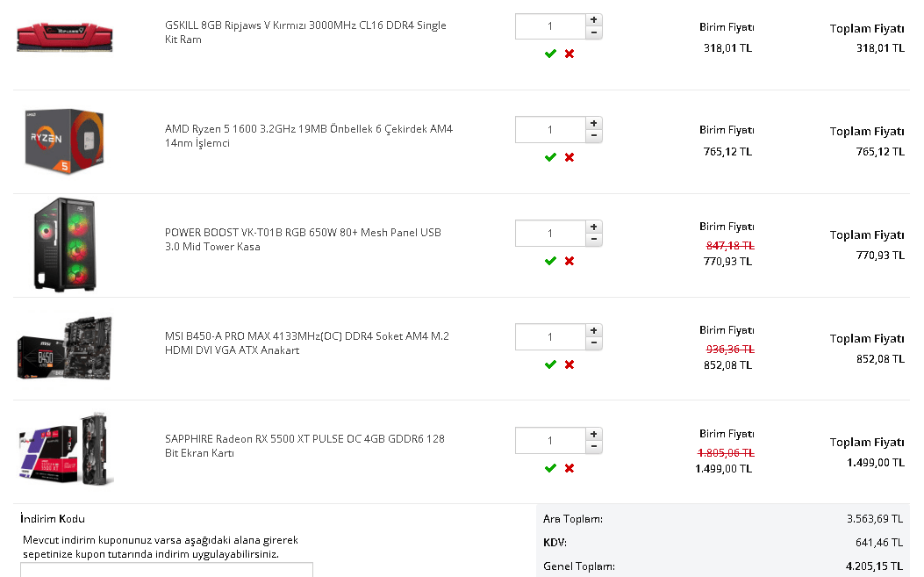Click the AMD Ryzen 5 box thumbnail
The height and width of the screenshot is (577, 924).
pos(64,141)
